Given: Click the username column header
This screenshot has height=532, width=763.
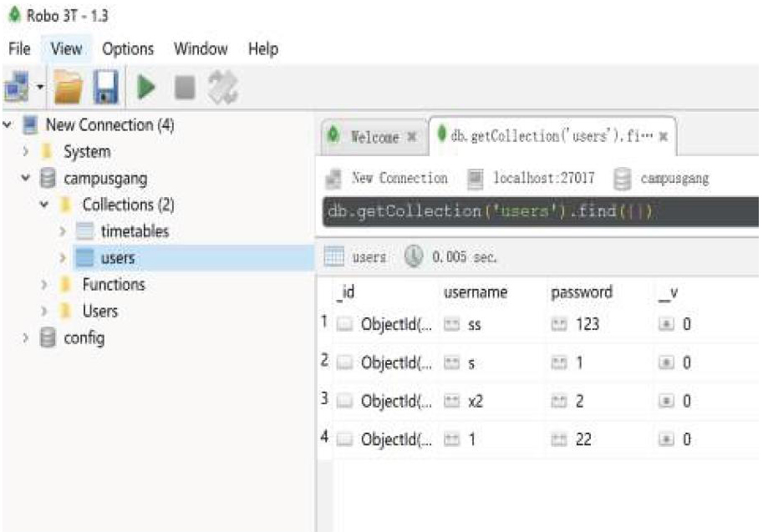Looking at the screenshot, I should pyautogui.click(x=476, y=291).
